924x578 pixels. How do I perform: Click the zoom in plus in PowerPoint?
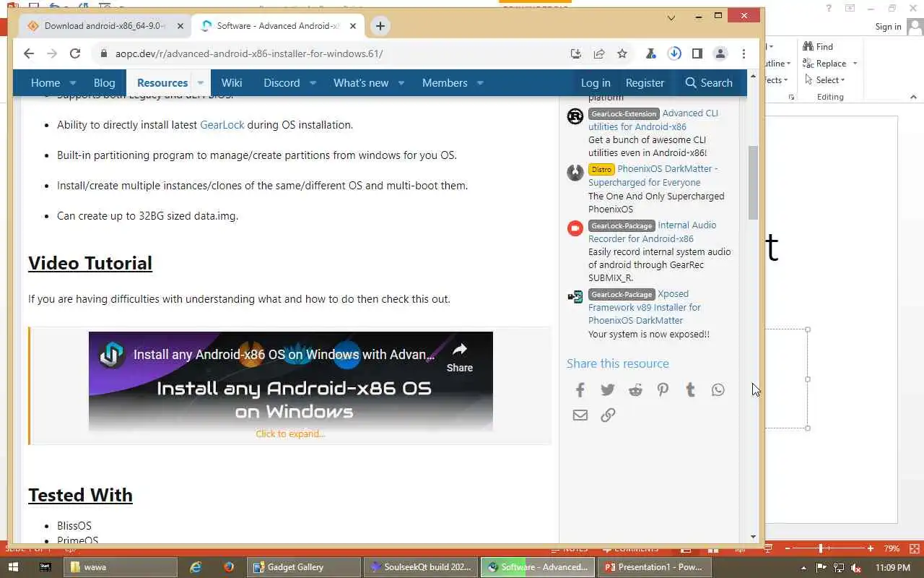pos(871,549)
